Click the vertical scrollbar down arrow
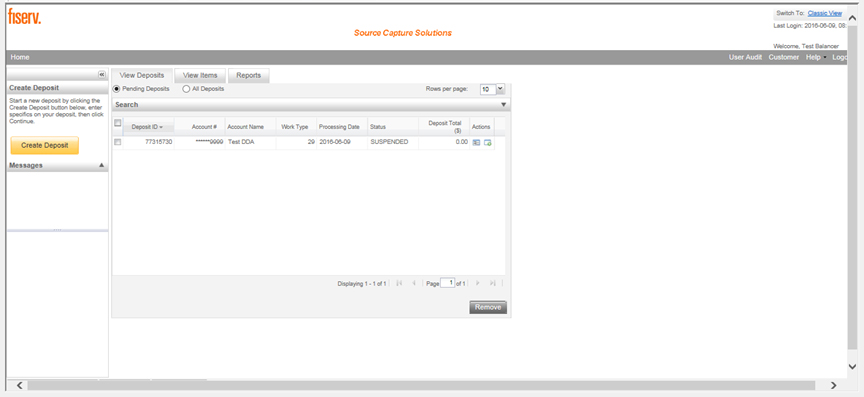 pos(852,366)
